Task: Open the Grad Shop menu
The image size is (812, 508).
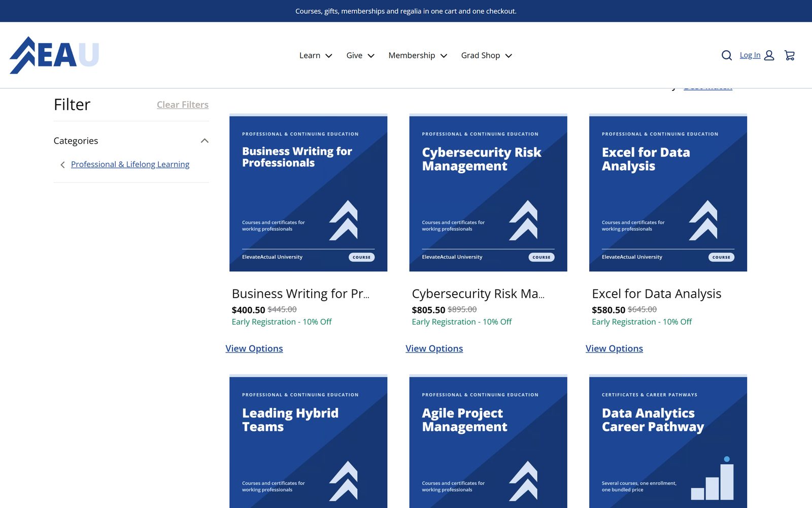Action: [486, 55]
